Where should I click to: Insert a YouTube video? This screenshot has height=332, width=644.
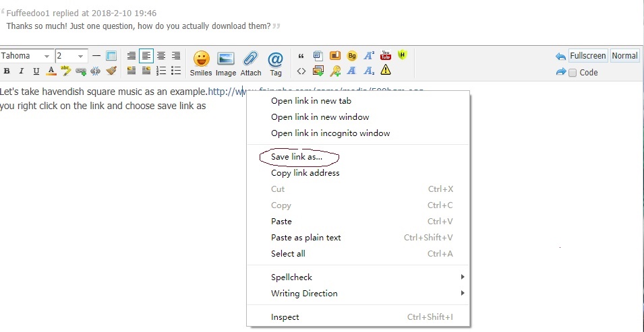click(386, 56)
